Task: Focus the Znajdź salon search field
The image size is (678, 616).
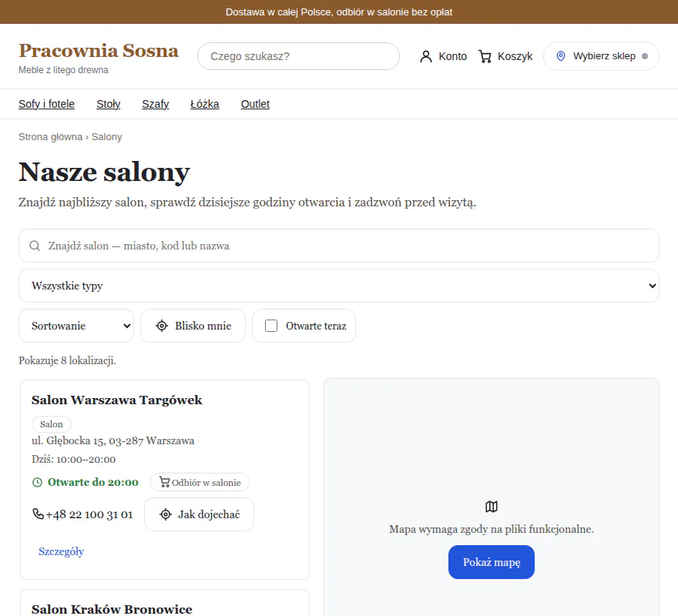Action: point(339,246)
